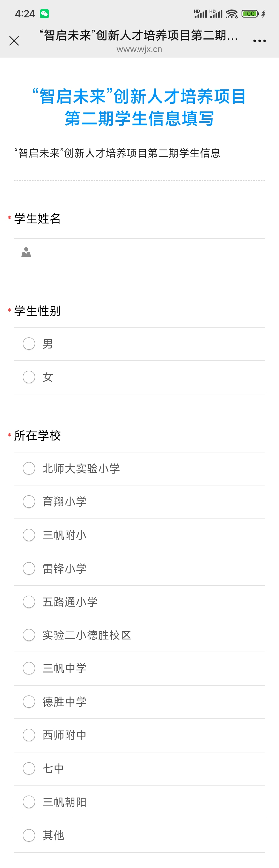Choose 育翔小学 radio option
The image size is (279, 868).
29,502
